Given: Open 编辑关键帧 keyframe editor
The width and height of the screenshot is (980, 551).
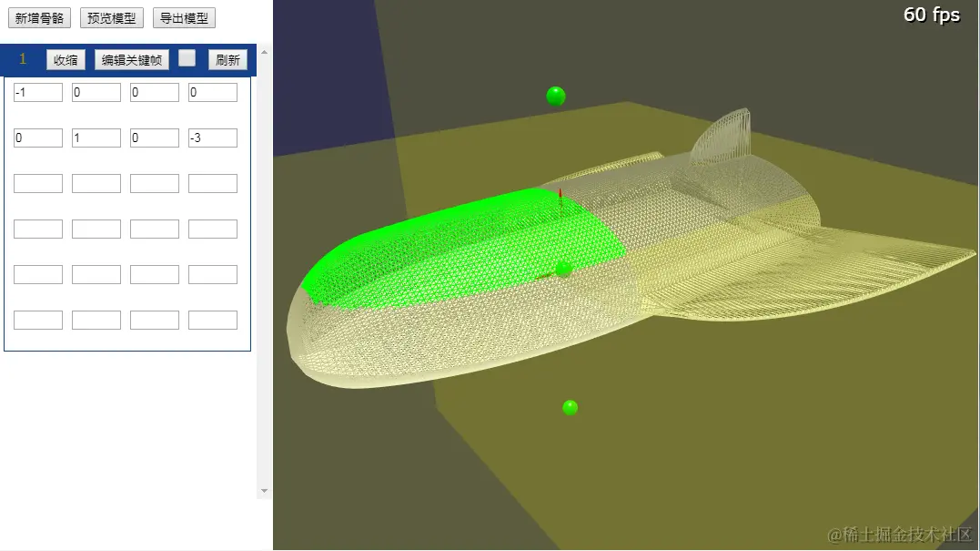Looking at the screenshot, I should [x=132, y=60].
